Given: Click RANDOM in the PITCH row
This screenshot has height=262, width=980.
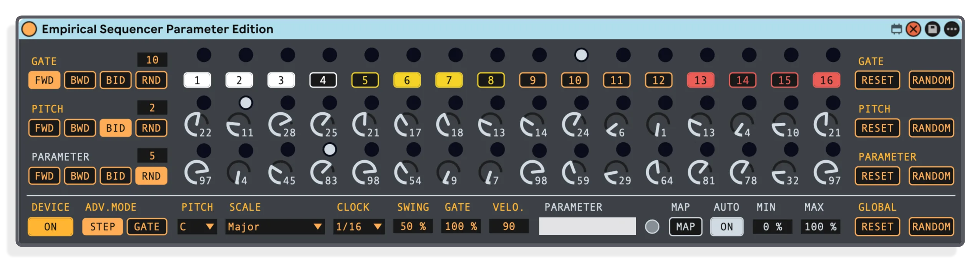Looking at the screenshot, I should pyautogui.click(x=931, y=128).
